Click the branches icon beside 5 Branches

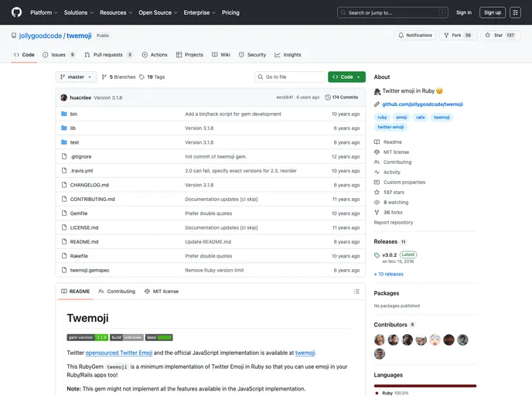point(104,77)
